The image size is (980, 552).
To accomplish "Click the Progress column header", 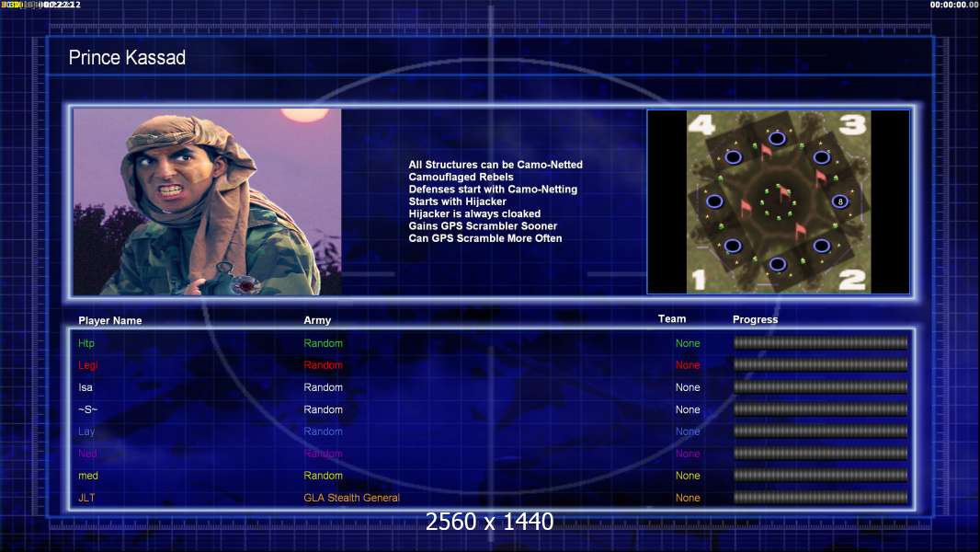I will pos(755,319).
